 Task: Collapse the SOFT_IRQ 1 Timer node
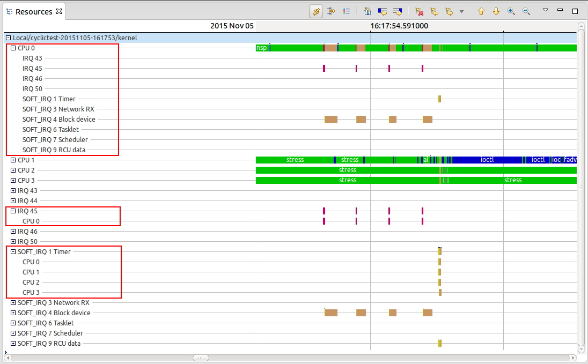13,251
